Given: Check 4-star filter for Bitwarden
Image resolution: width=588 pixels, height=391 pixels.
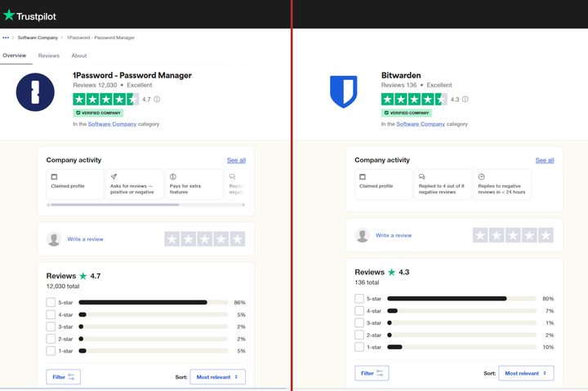Looking at the screenshot, I should 359,311.
